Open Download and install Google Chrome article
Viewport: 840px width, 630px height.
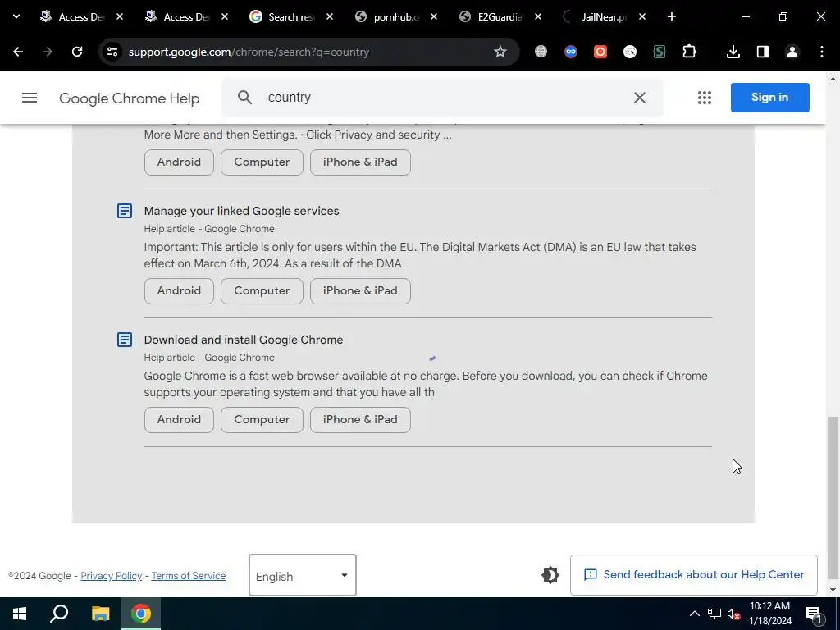244,340
